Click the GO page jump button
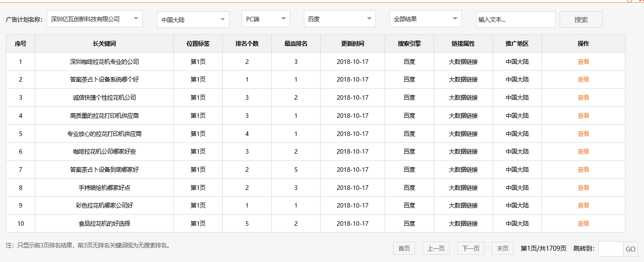The height and width of the screenshot is (262, 644). pos(631,248)
